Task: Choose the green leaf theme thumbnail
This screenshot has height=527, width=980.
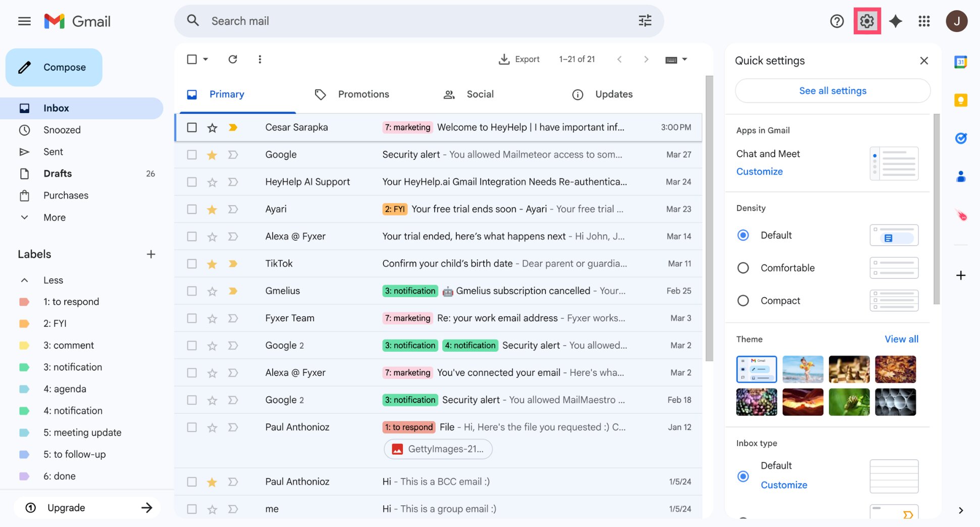Action: 849,402
